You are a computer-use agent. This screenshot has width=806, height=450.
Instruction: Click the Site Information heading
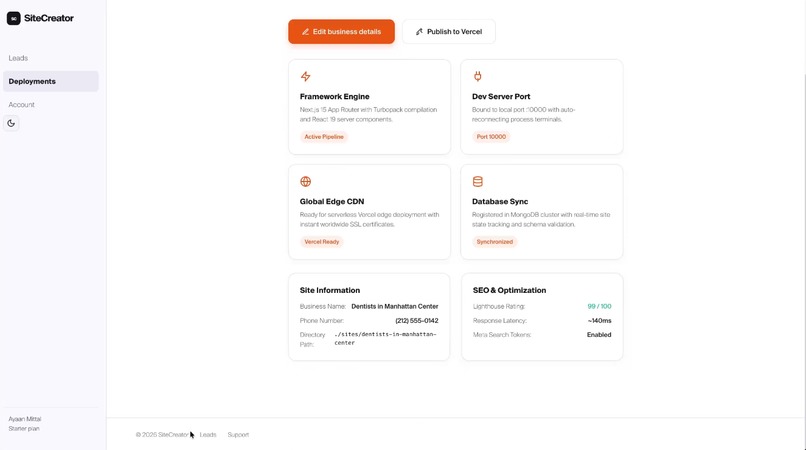(x=330, y=291)
